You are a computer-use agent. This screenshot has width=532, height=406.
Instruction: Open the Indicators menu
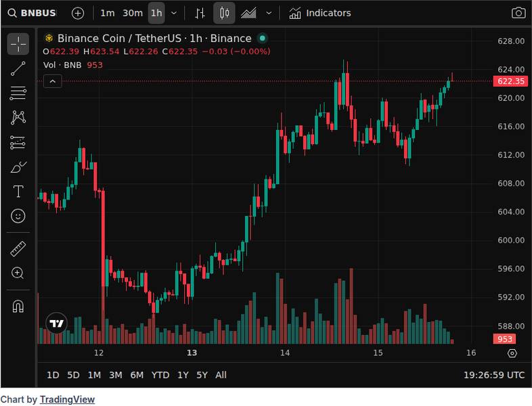320,14
